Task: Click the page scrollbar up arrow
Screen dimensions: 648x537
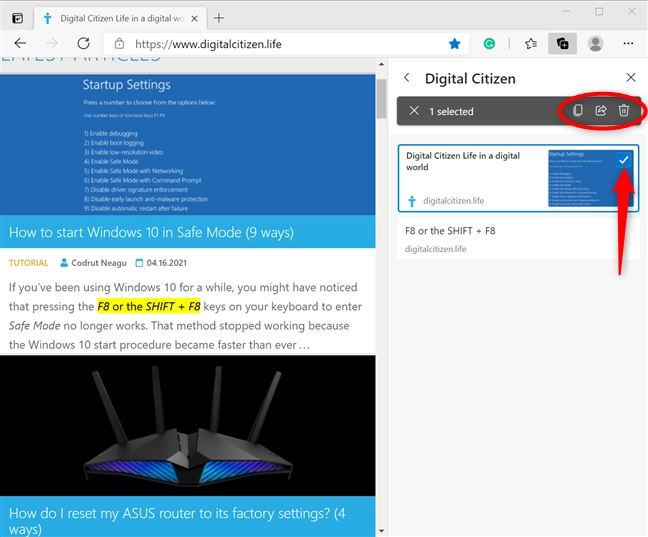Action: tap(381, 64)
